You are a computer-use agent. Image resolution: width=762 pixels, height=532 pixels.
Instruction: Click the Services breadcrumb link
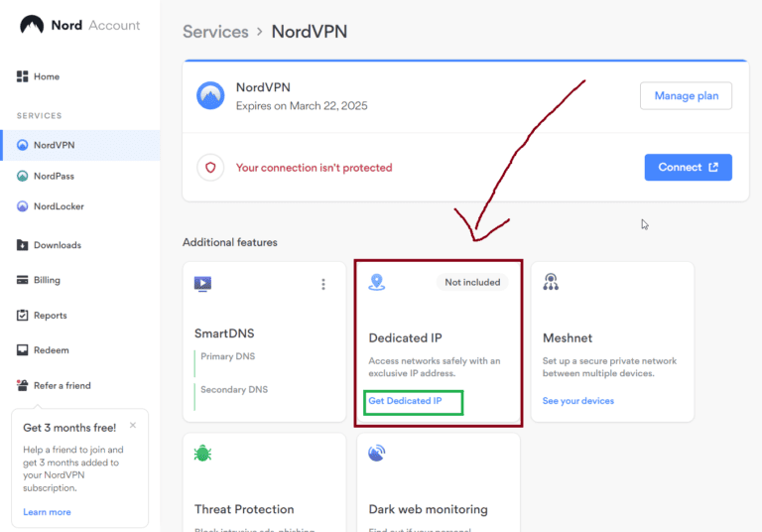pos(214,31)
